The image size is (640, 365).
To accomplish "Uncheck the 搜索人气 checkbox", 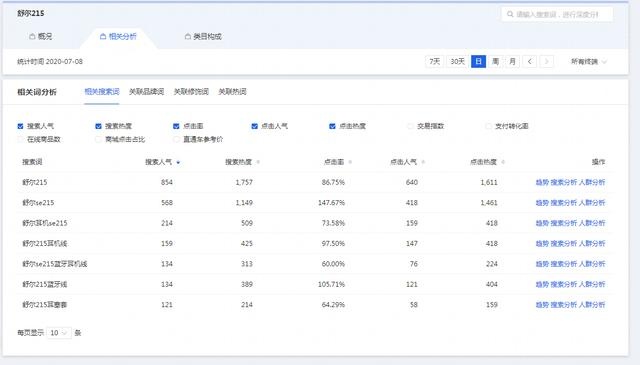I will 20,126.
